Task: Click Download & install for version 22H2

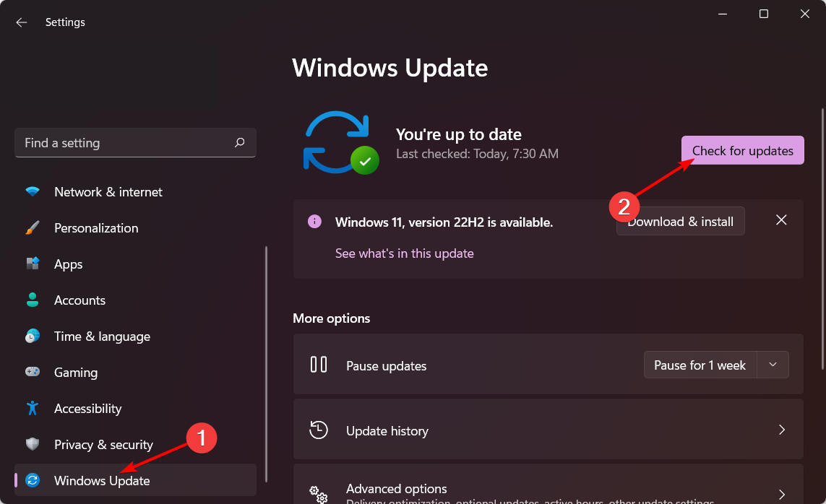Action: [x=680, y=221]
